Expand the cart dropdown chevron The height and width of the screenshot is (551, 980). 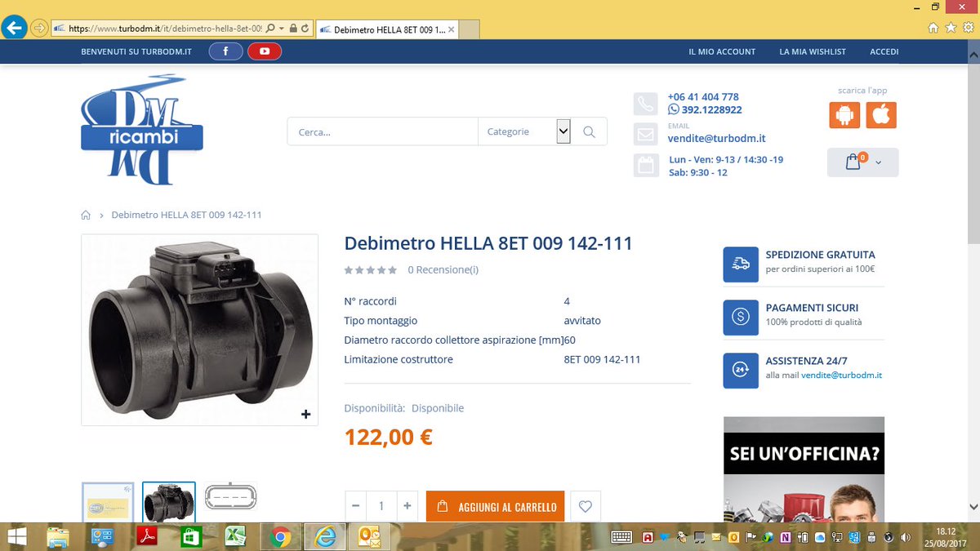(878, 162)
